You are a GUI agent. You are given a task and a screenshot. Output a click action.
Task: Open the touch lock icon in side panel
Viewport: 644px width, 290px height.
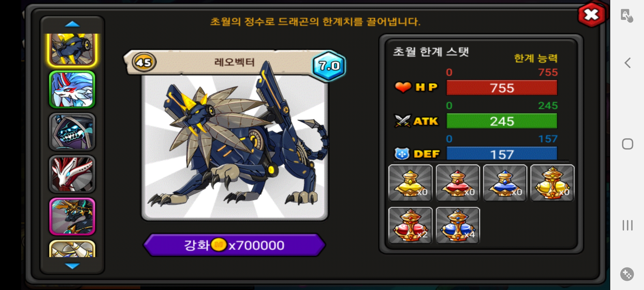[627, 16]
